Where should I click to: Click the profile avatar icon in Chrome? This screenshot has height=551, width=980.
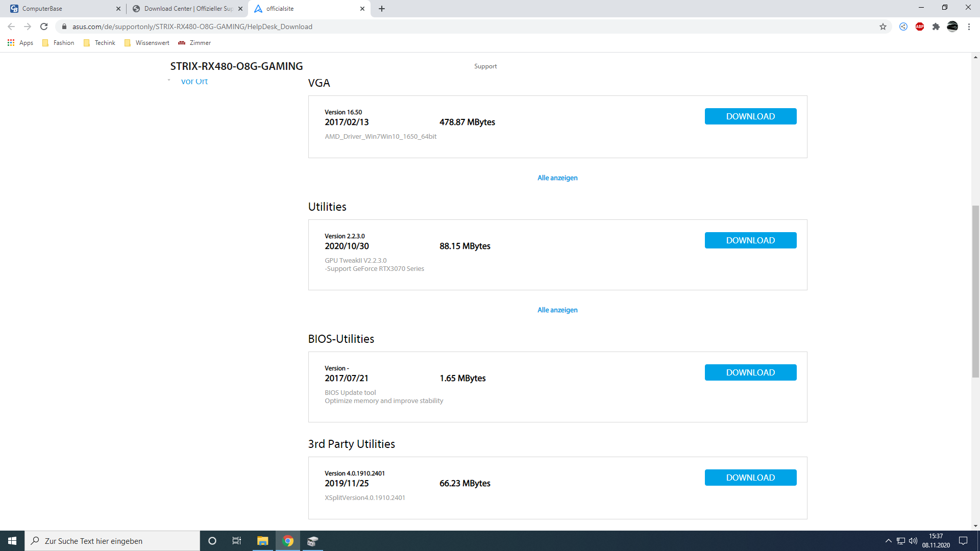click(x=952, y=27)
